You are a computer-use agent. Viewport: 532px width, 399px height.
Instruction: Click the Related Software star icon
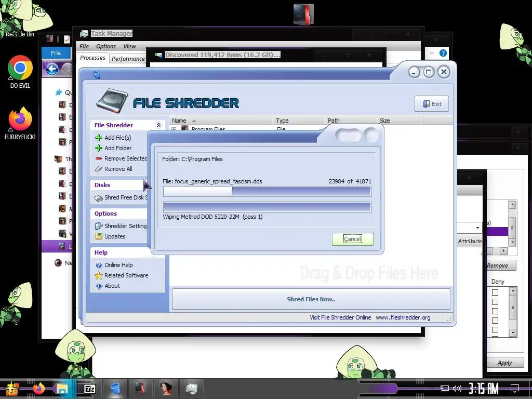click(x=99, y=275)
